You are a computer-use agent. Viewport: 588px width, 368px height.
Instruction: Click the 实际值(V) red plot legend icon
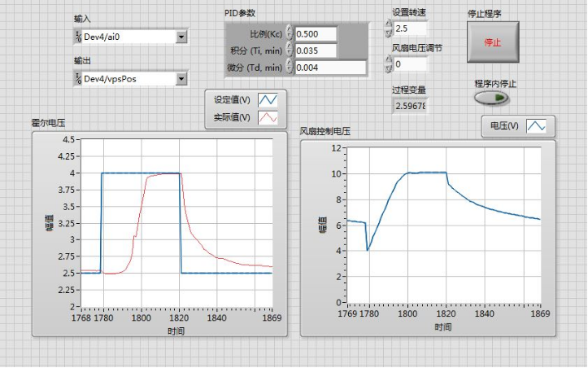(268, 118)
